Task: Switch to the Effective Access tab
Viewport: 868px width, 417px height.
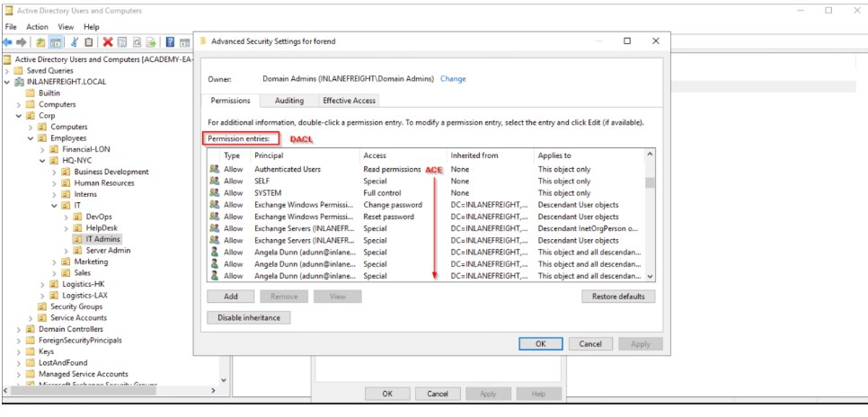Action: pyautogui.click(x=349, y=101)
